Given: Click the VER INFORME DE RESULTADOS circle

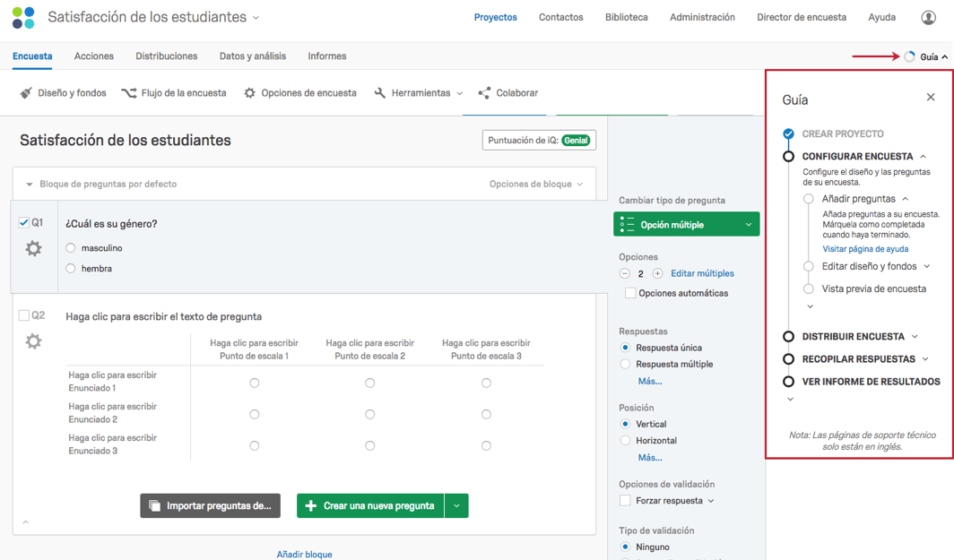Looking at the screenshot, I should coord(788,381).
